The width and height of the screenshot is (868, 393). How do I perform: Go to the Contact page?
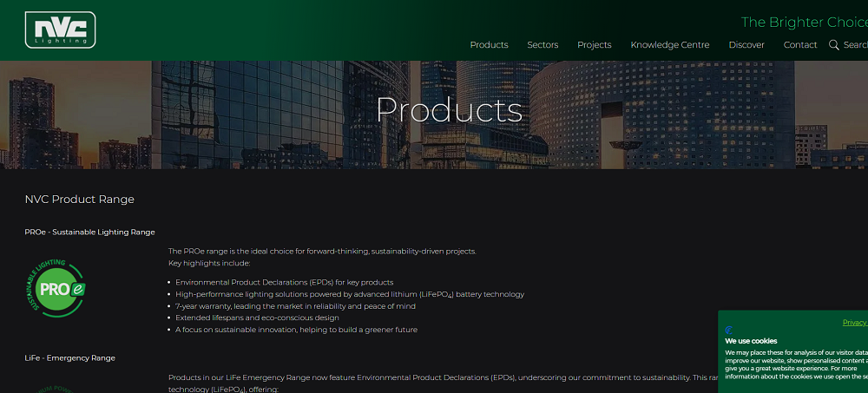pyautogui.click(x=800, y=45)
